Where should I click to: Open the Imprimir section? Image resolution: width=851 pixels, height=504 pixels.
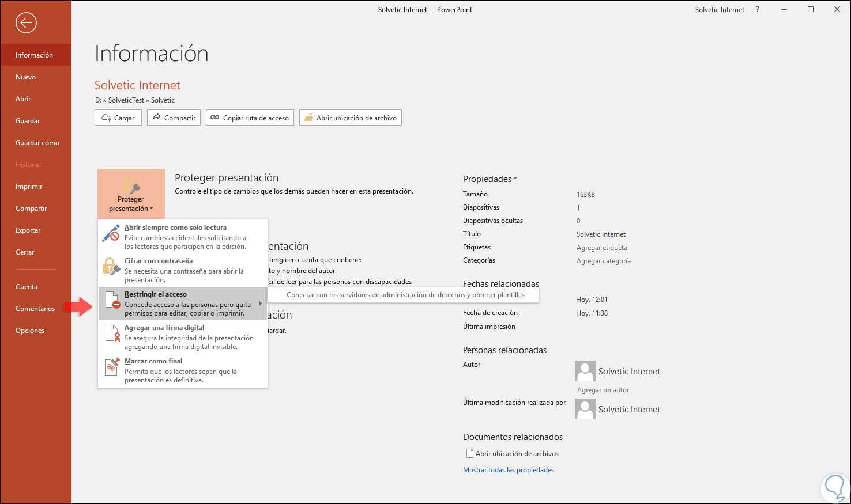pyautogui.click(x=36, y=187)
